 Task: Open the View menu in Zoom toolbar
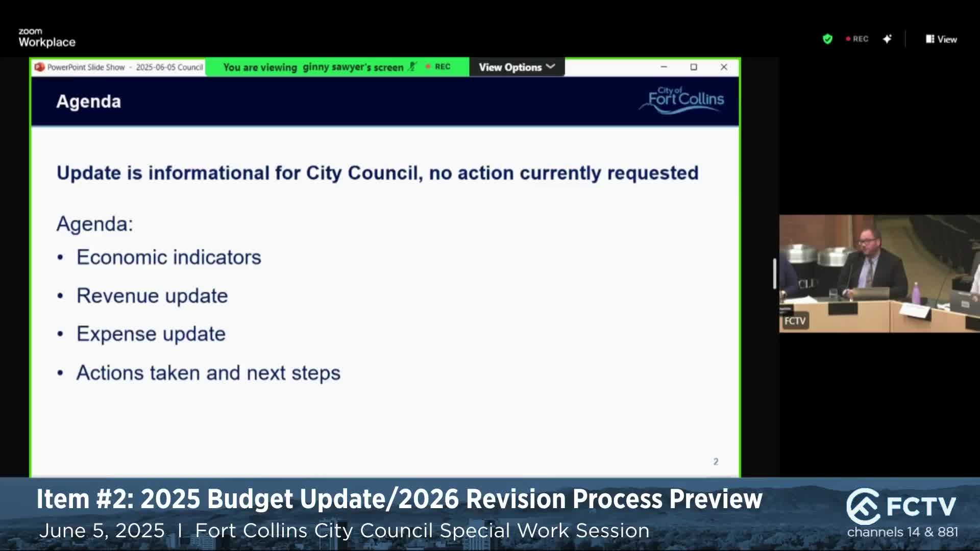941,39
